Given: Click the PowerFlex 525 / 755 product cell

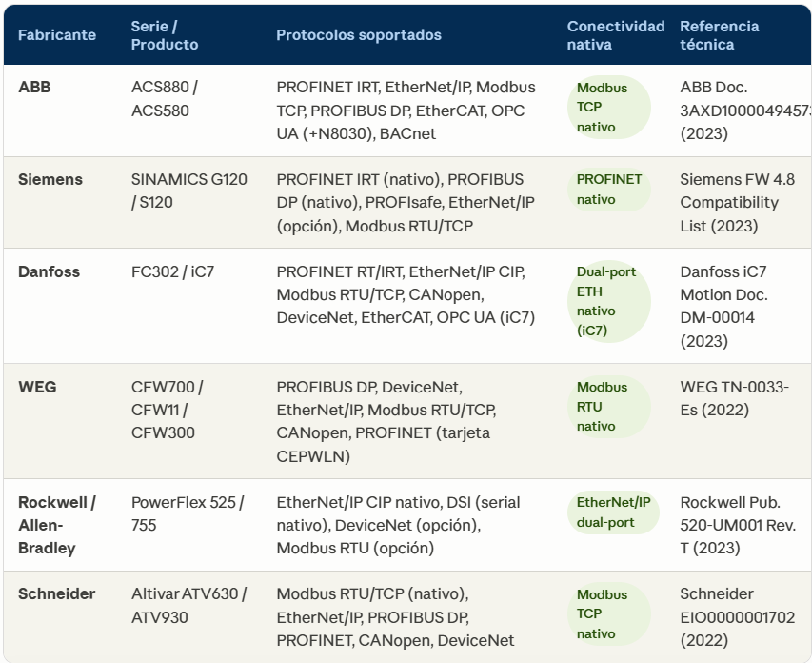Looking at the screenshot, I should click(x=188, y=513).
